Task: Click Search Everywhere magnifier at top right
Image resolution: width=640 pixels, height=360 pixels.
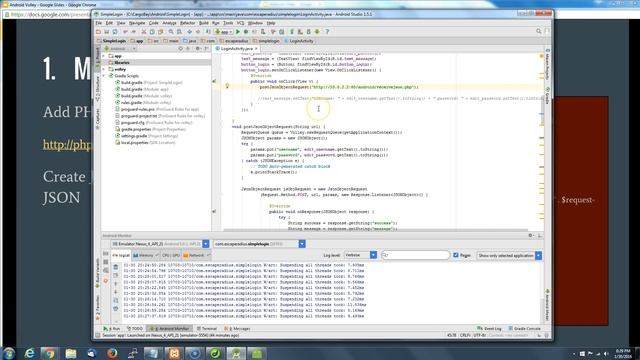Action: (x=539, y=31)
